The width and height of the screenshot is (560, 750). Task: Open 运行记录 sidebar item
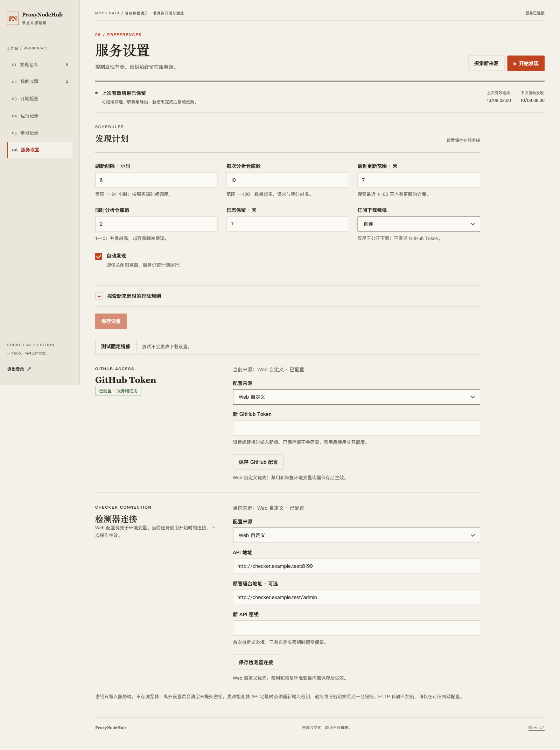40,116
